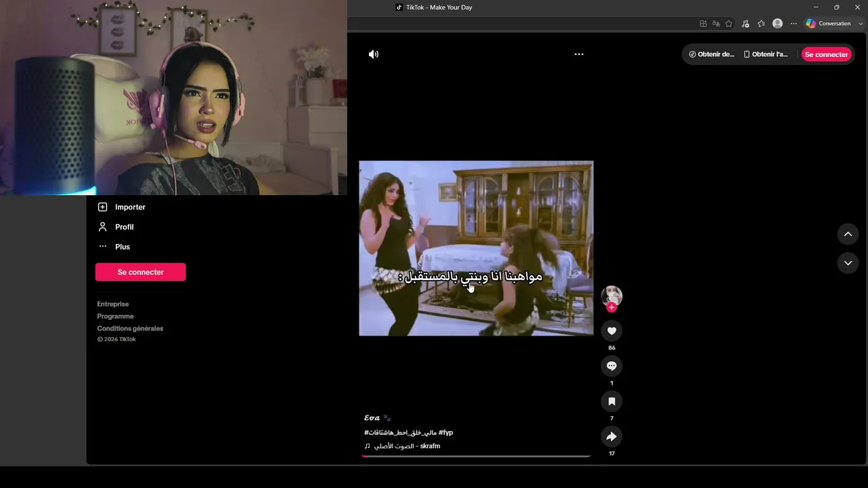Go to the previous video with up arrow

pyautogui.click(x=848, y=234)
